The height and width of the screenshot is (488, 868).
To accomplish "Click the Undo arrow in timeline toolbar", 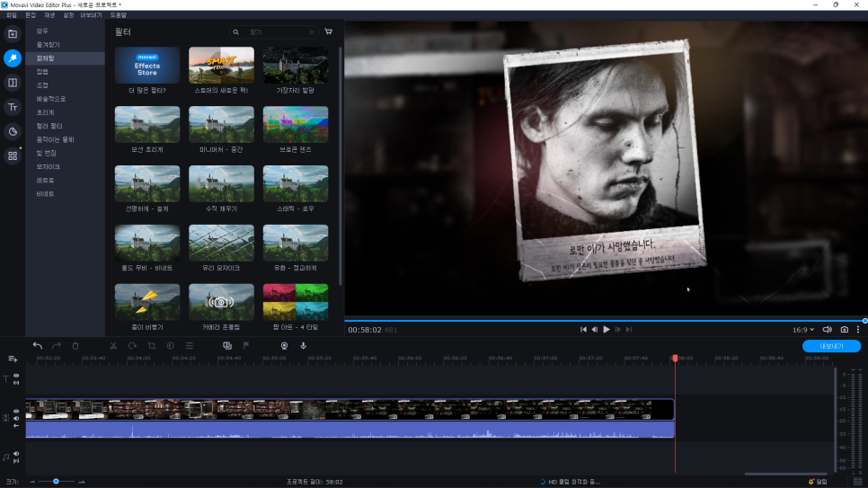I will coord(38,346).
